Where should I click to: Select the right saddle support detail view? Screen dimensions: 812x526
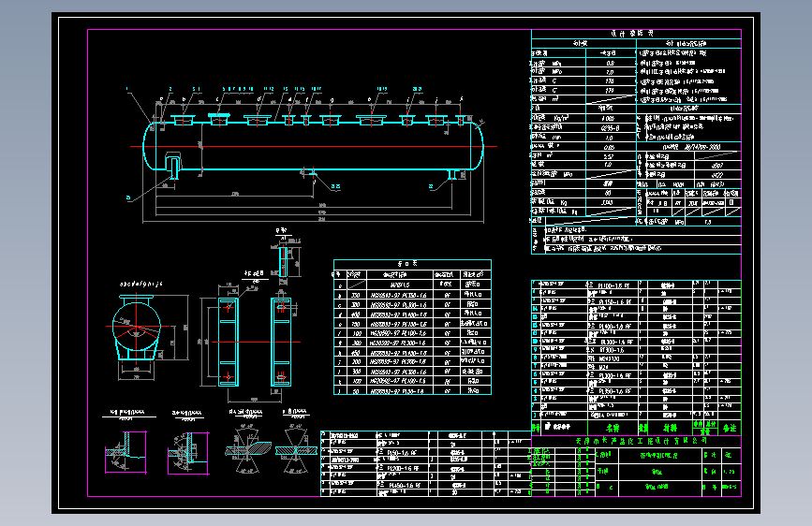click(x=281, y=343)
